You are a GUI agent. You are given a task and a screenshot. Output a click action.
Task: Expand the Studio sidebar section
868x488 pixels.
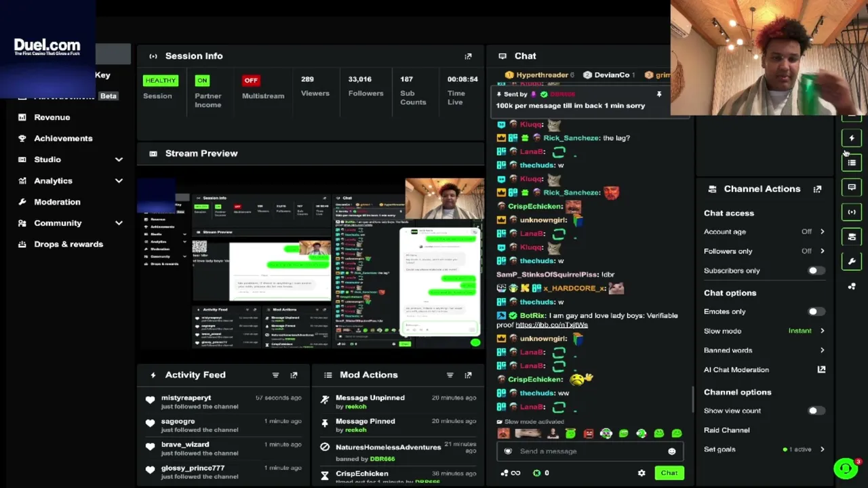pos(119,160)
